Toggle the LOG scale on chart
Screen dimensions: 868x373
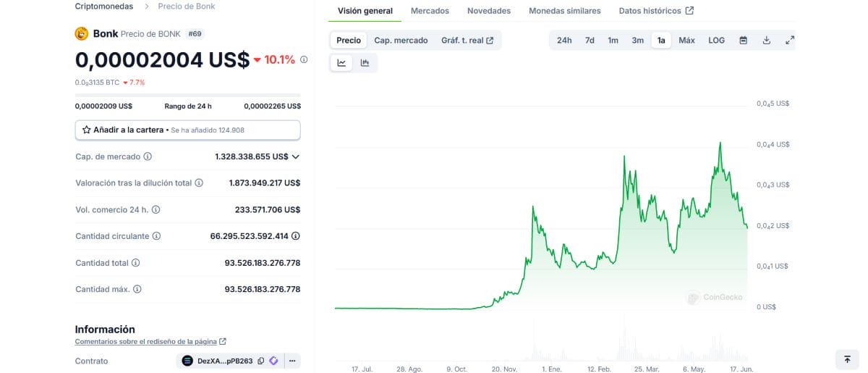[x=716, y=41]
